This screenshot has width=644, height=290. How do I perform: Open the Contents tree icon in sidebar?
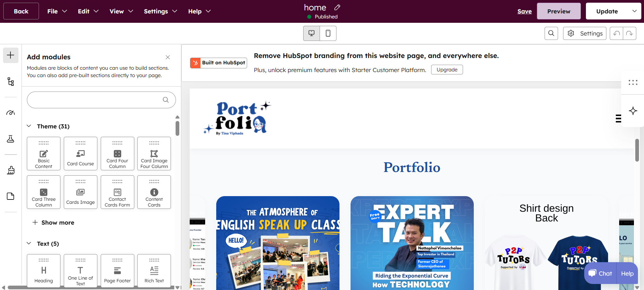point(11,82)
